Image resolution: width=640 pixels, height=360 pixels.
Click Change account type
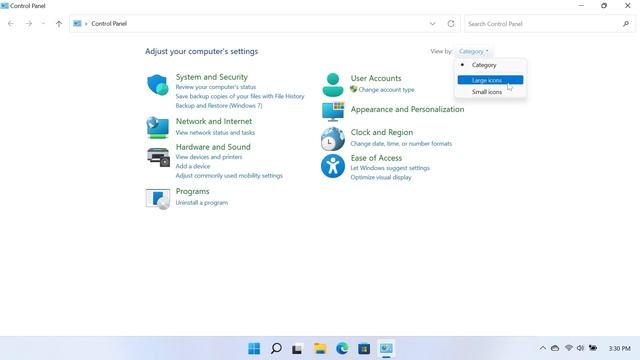tap(386, 90)
